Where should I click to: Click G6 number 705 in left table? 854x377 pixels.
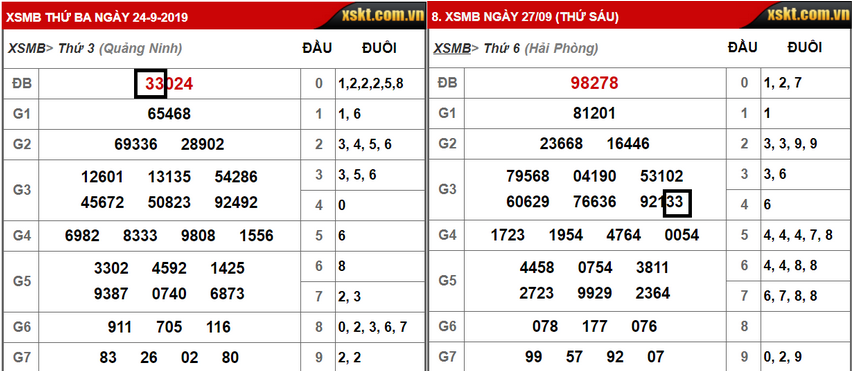[x=169, y=327]
